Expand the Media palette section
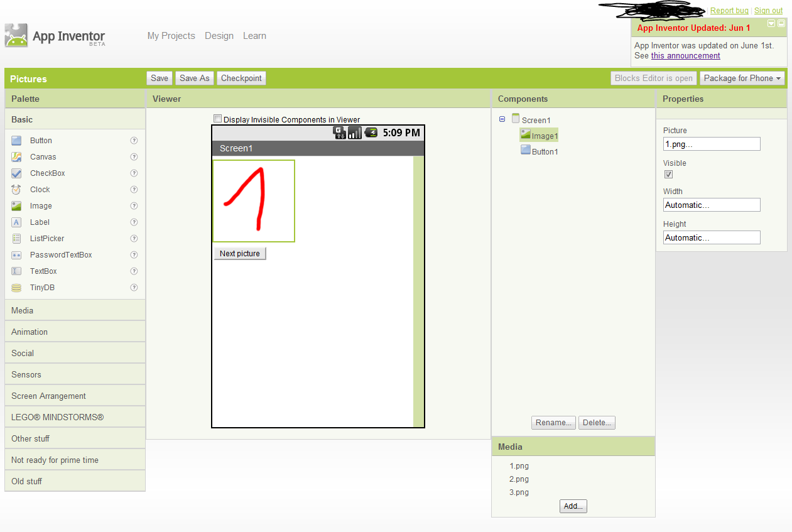Viewport: 792px width, 532px height. coord(75,310)
